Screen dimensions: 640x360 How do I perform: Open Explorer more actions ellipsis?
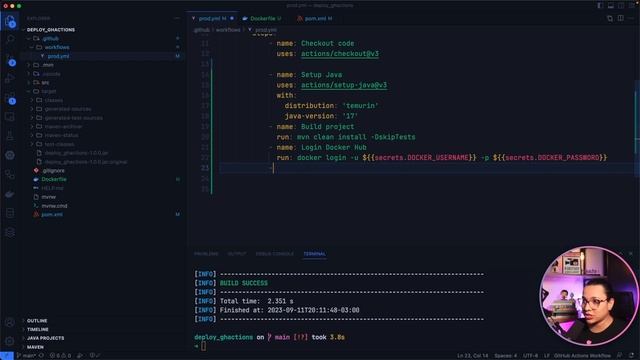(x=177, y=18)
